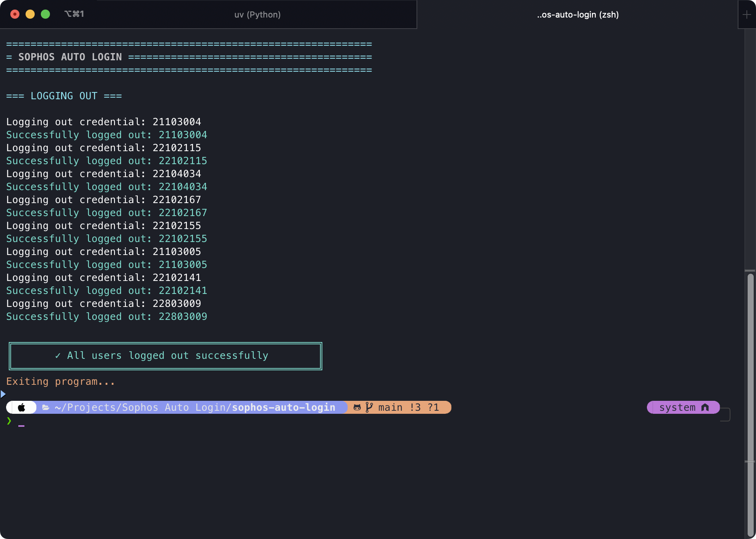The width and height of the screenshot is (756, 539).
Task: Click the git branch icon next to main
Action: pyautogui.click(x=369, y=407)
